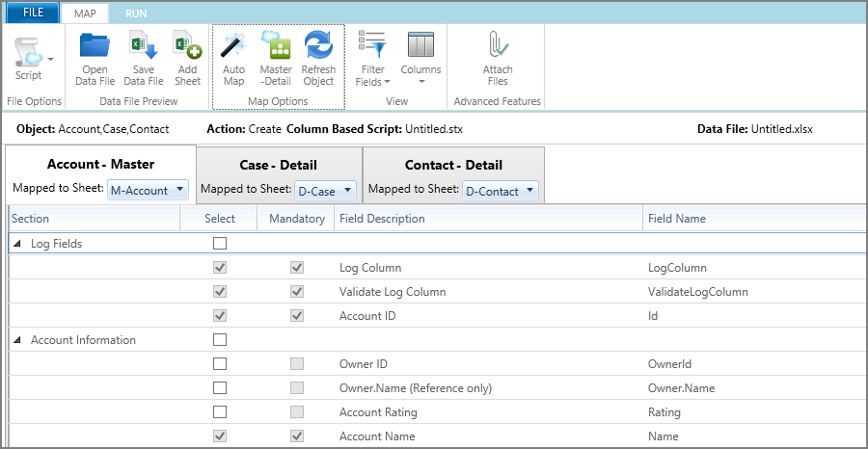This screenshot has height=449, width=868.
Task: Open the Columns dropdown arrow
Action: (420, 83)
